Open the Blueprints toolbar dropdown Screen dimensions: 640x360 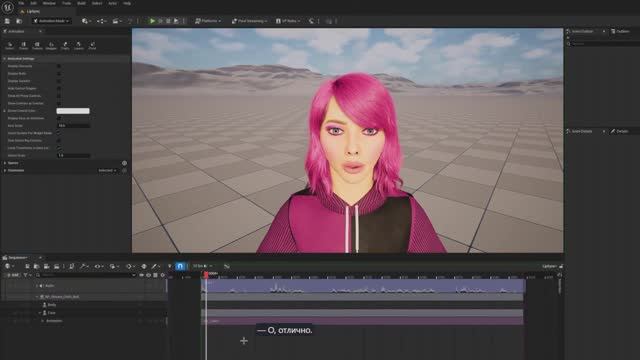(102, 21)
